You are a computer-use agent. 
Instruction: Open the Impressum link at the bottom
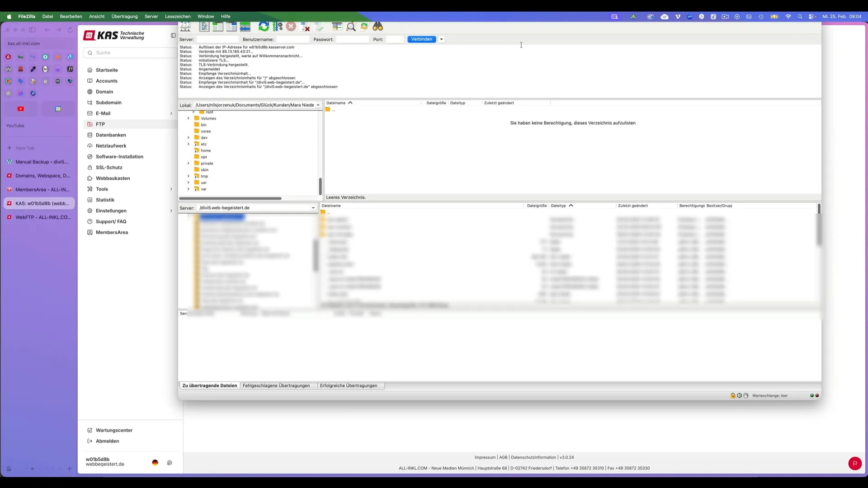[484, 457]
